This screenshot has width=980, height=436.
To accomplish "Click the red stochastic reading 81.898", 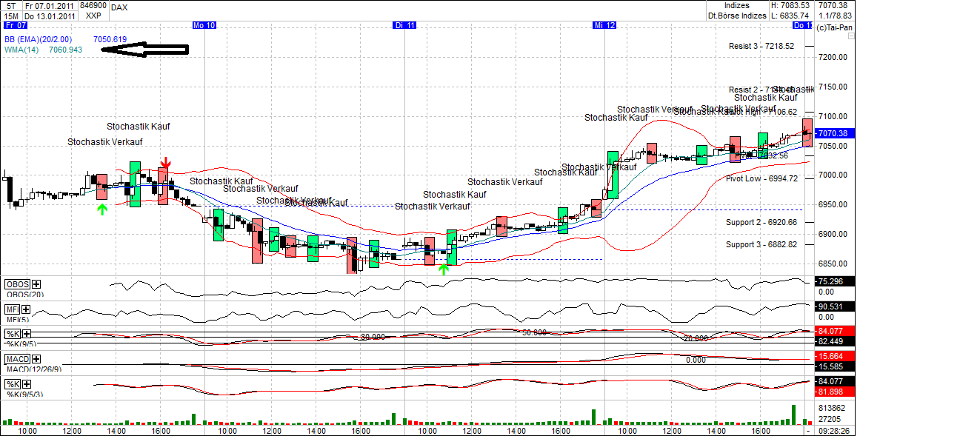I will pyautogui.click(x=836, y=392).
